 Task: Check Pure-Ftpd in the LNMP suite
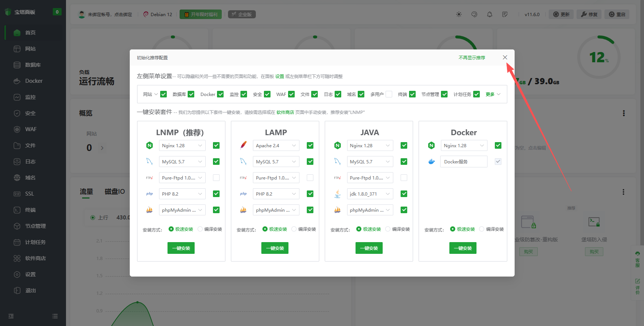coord(216,178)
